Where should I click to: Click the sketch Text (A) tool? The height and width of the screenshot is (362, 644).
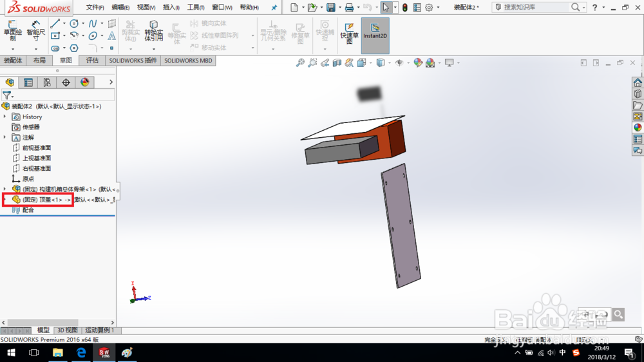(111, 35)
